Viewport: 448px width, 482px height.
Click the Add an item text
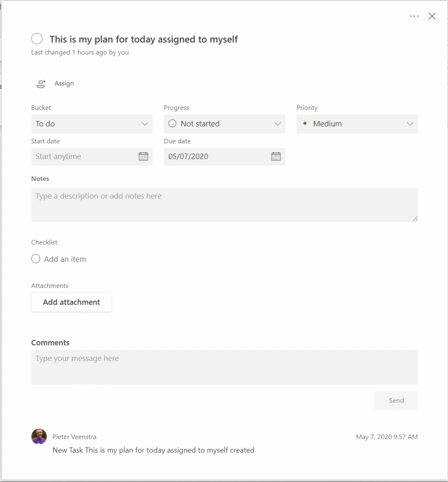[x=65, y=259]
